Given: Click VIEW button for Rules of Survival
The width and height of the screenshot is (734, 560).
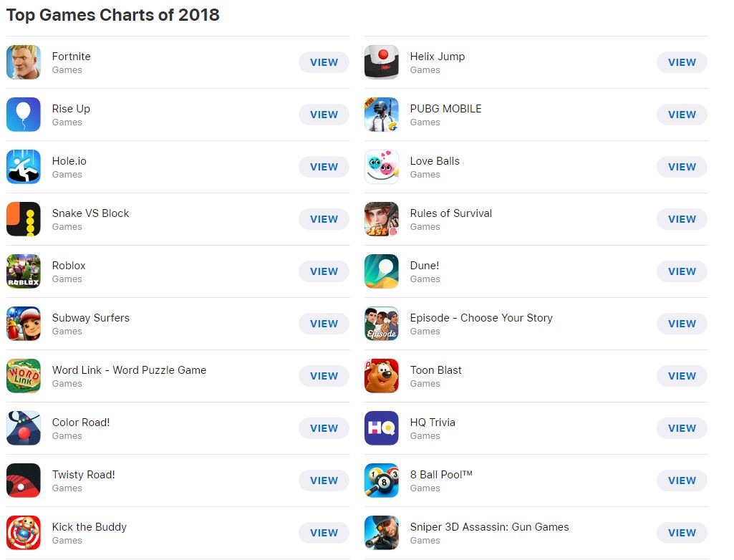Looking at the screenshot, I should (682, 219).
